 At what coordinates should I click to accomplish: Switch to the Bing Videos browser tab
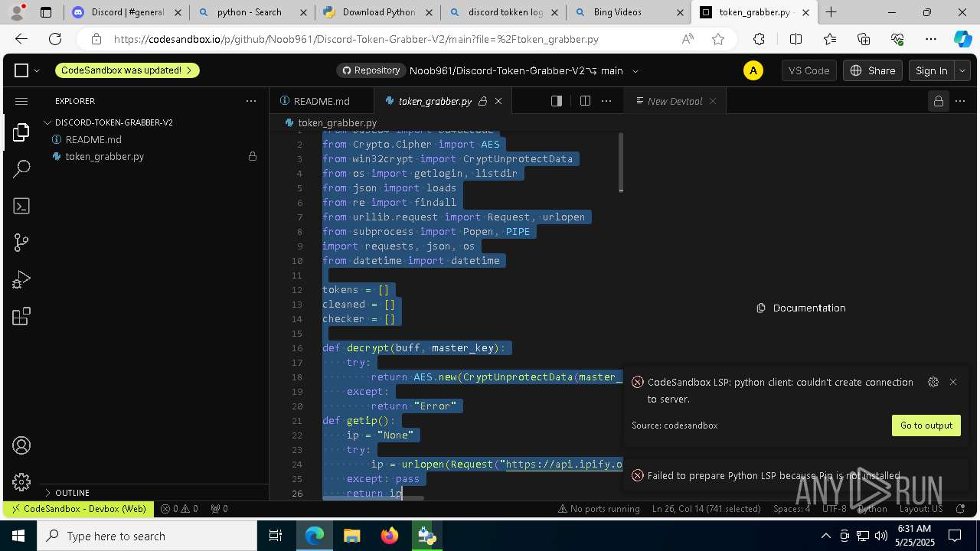click(x=628, y=12)
